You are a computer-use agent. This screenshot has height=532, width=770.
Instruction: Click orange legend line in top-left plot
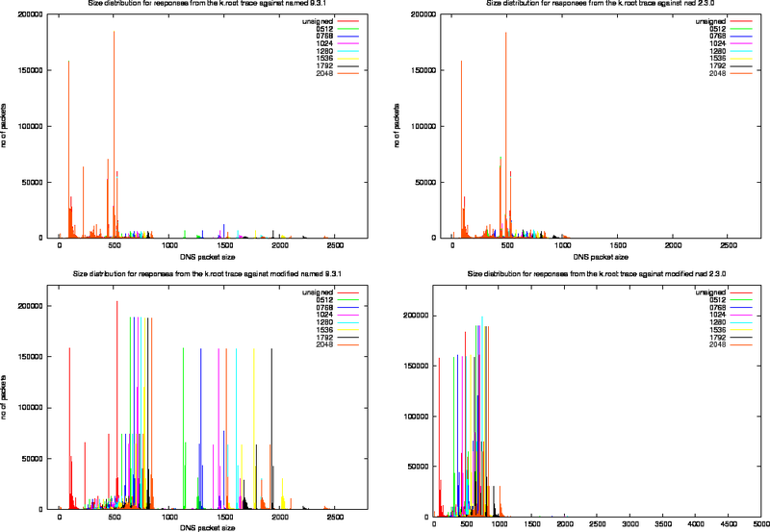(348, 73)
